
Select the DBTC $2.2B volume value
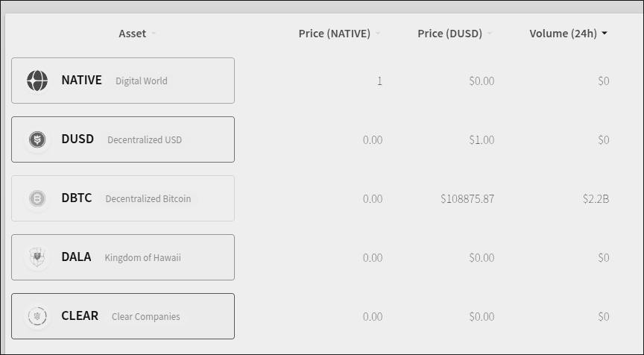(x=596, y=198)
